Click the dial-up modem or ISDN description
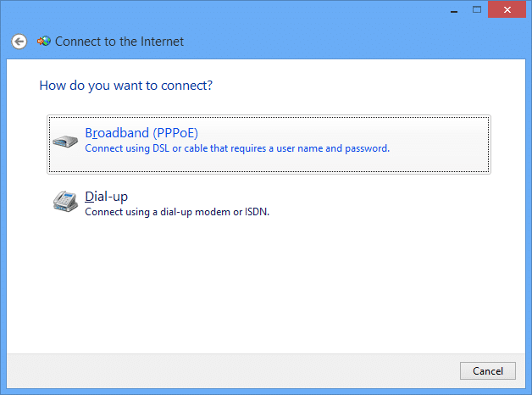This screenshot has width=532, height=395. [x=177, y=212]
